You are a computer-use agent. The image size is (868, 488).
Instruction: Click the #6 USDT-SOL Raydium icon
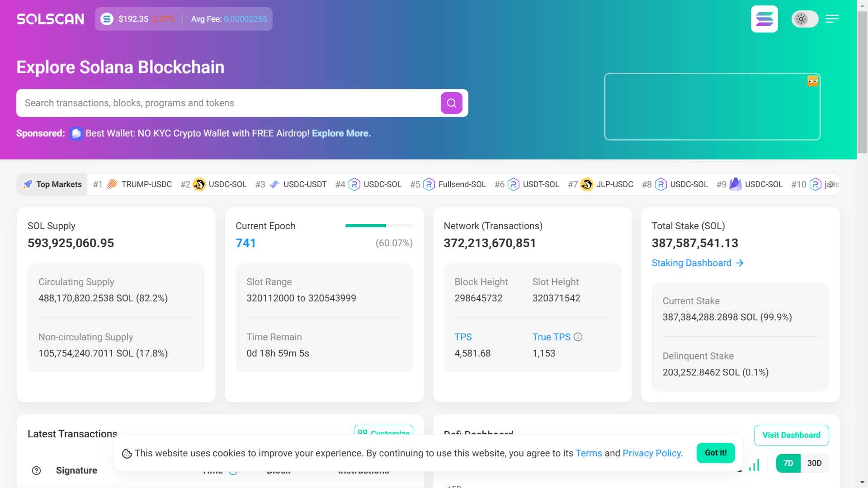click(x=514, y=184)
